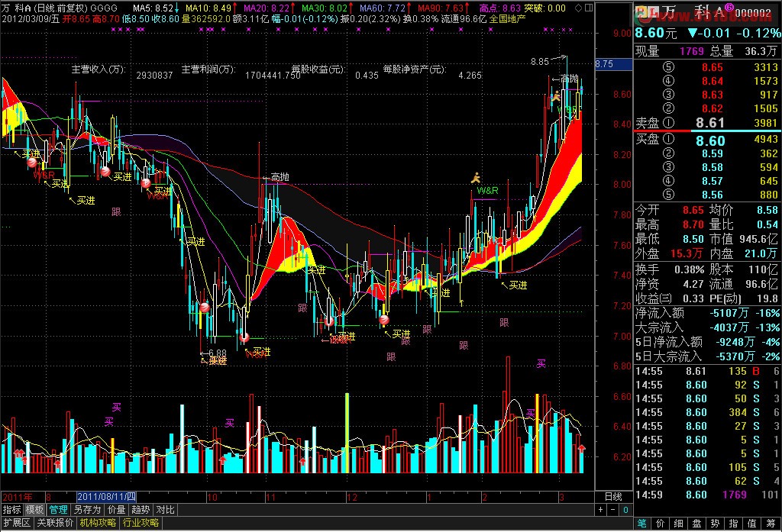
Task: Click the 主营收入(万) value 2930837
Action: pyautogui.click(x=154, y=76)
